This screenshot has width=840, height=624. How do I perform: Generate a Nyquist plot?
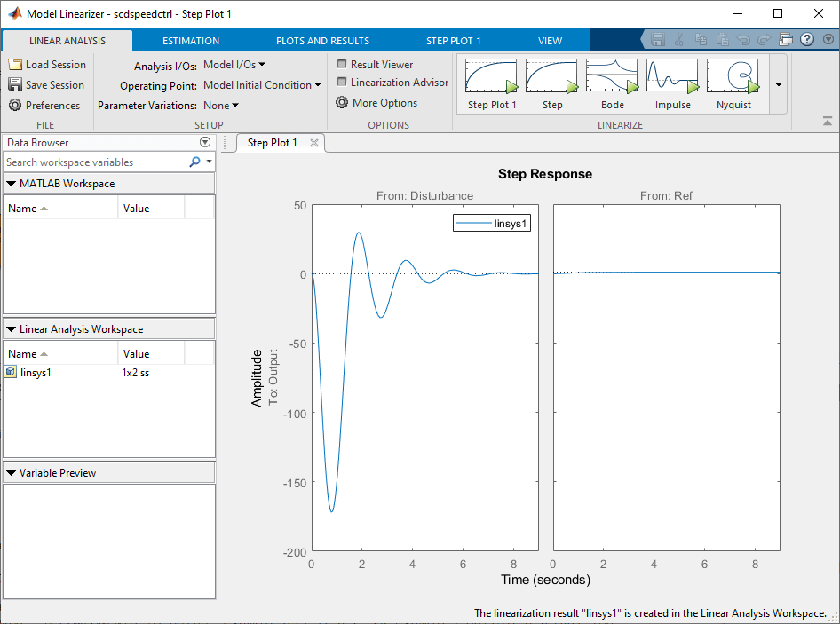pyautogui.click(x=733, y=83)
